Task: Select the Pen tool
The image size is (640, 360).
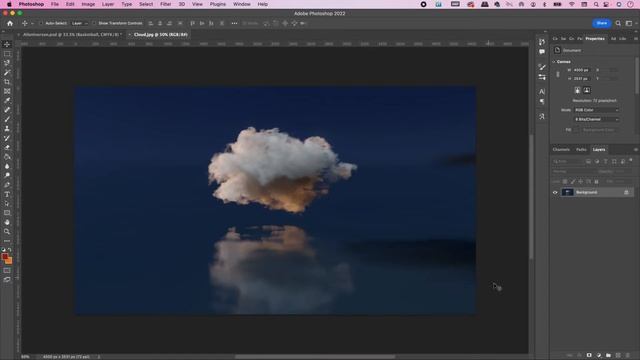Action: point(7,185)
